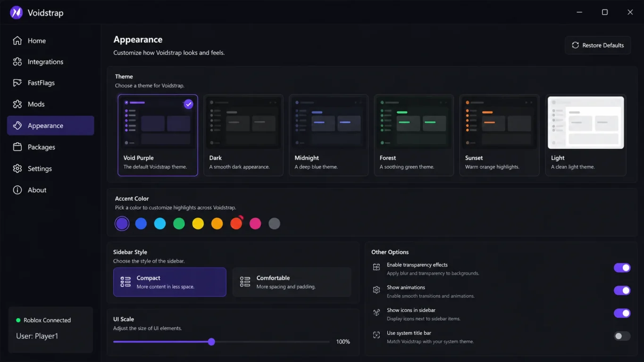Click the Restore Defaults button

coord(598,45)
